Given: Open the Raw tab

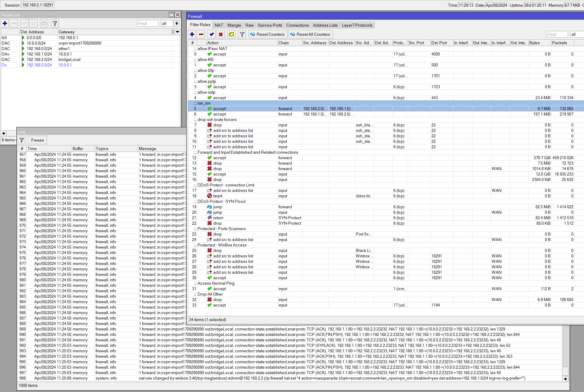Looking at the screenshot, I should (x=249, y=25).
